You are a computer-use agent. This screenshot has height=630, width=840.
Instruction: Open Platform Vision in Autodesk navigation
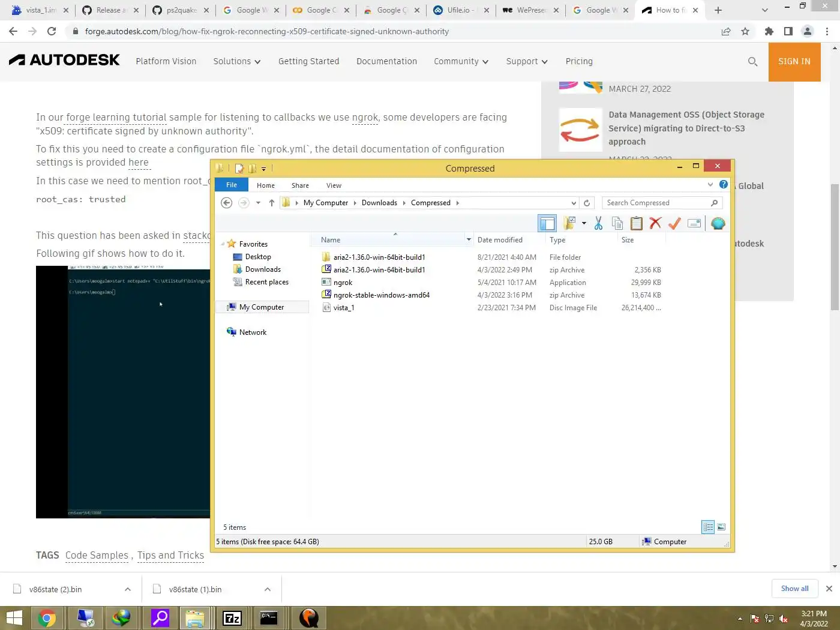click(x=166, y=61)
